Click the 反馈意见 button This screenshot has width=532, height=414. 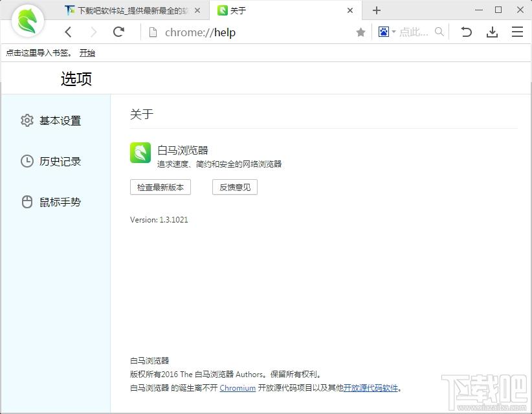click(x=235, y=187)
